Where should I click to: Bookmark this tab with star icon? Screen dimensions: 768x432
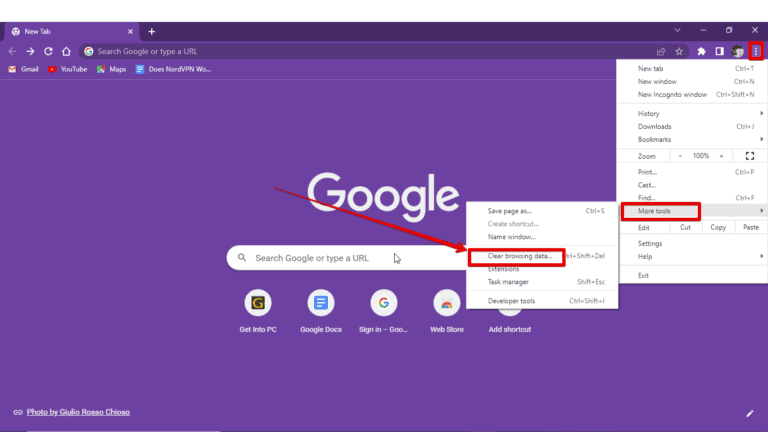coord(679,51)
